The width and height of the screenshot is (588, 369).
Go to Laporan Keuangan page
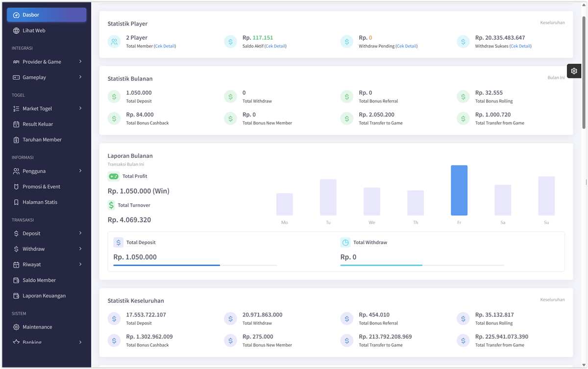click(x=44, y=296)
